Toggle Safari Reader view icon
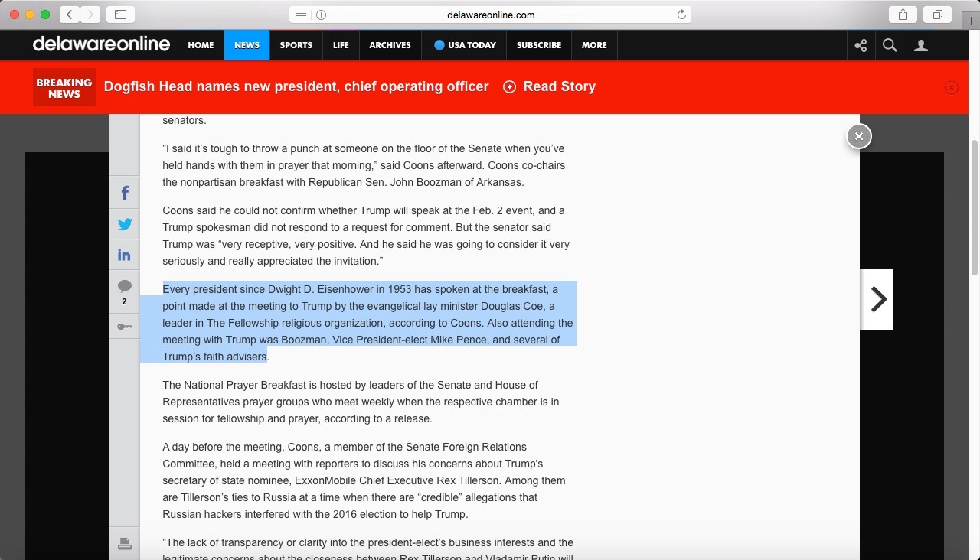 (302, 15)
